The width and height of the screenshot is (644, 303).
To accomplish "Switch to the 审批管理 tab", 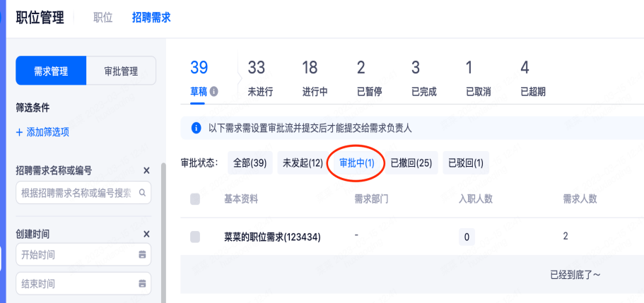I will pyautogui.click(x=121, y=71).
